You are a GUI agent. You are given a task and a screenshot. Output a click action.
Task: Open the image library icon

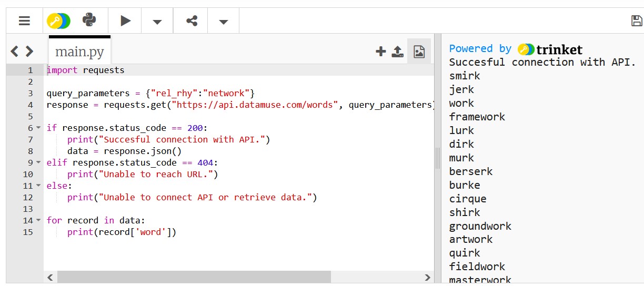pos(419,52)
